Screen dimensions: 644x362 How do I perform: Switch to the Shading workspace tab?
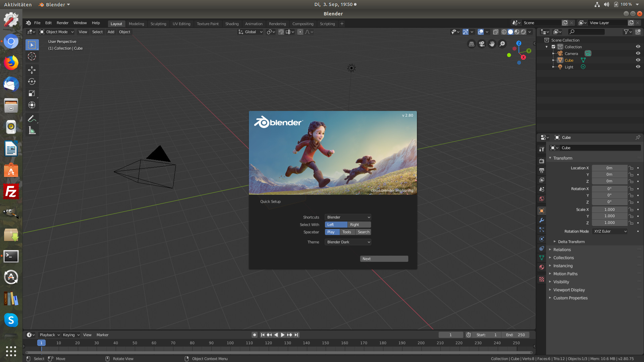point(232,24)
